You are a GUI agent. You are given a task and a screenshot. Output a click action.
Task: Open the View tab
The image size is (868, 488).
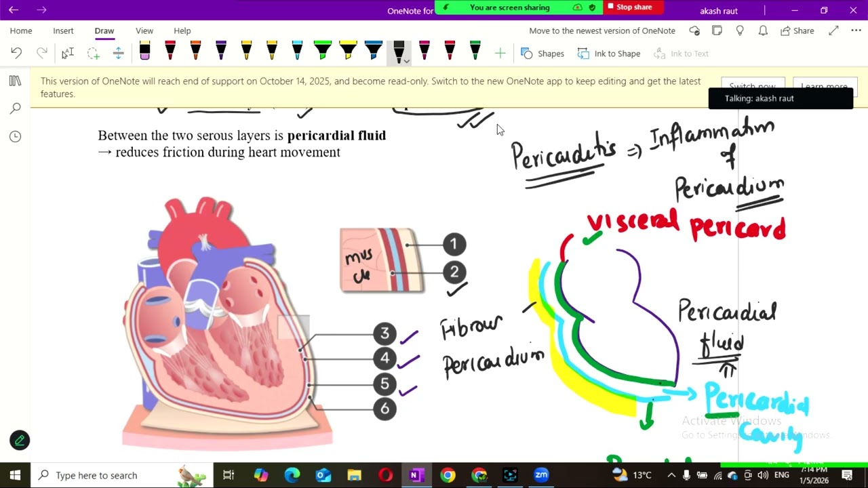pyautogui.click(x=144, y=30)
